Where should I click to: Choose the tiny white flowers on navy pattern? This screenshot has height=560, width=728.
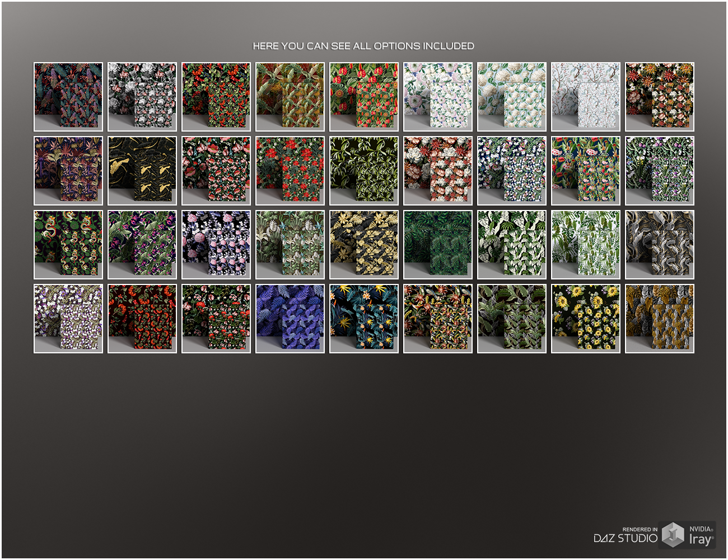tap(512, 171)
